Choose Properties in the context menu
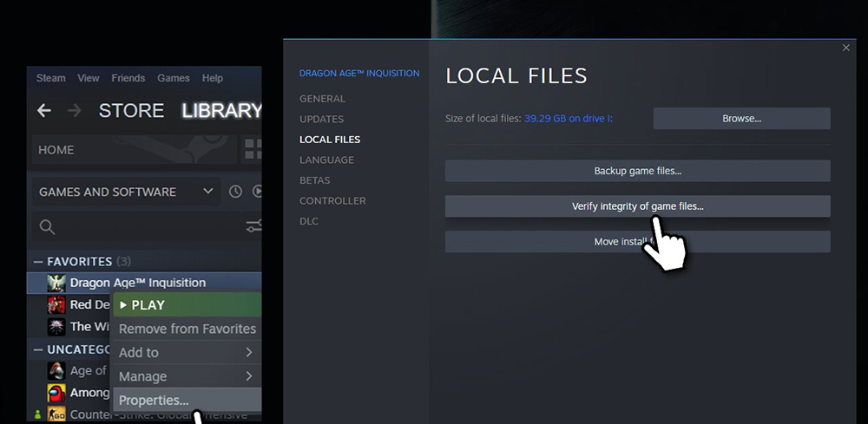 point(187,401)
